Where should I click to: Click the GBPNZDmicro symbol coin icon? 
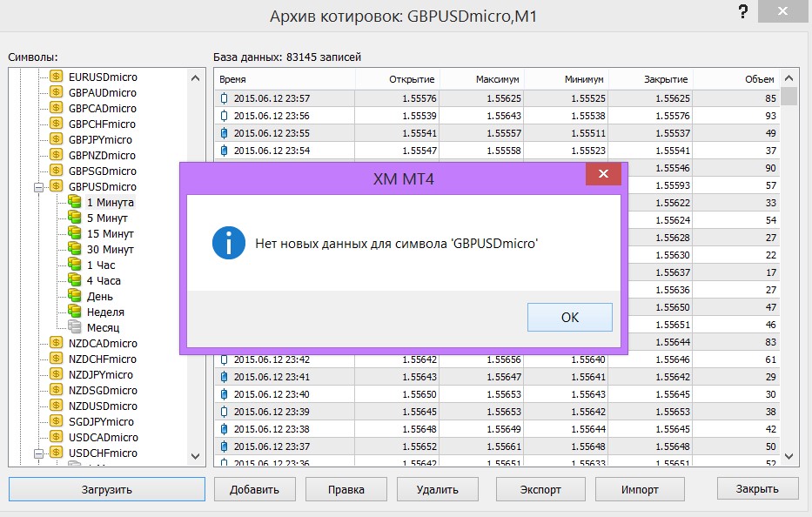pos(56,155)
